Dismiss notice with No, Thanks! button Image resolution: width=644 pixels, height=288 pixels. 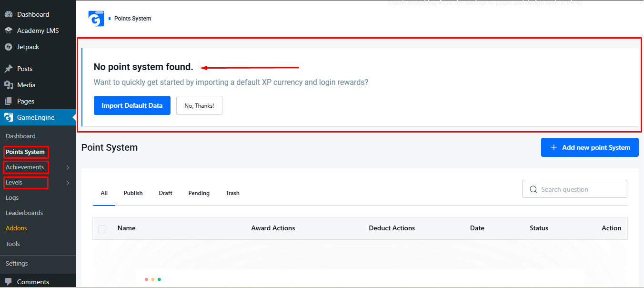pyautogui.click(x=199, y=105)
